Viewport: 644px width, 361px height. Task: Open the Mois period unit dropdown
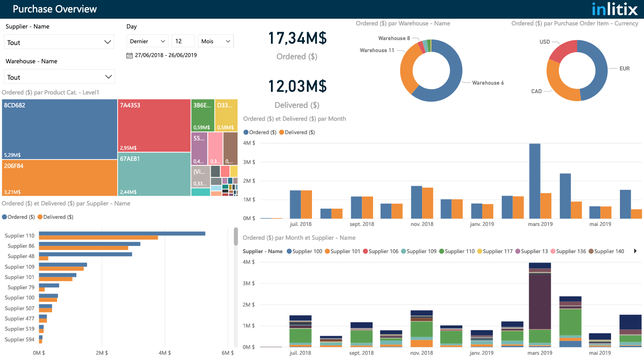(x=216, y=41)
